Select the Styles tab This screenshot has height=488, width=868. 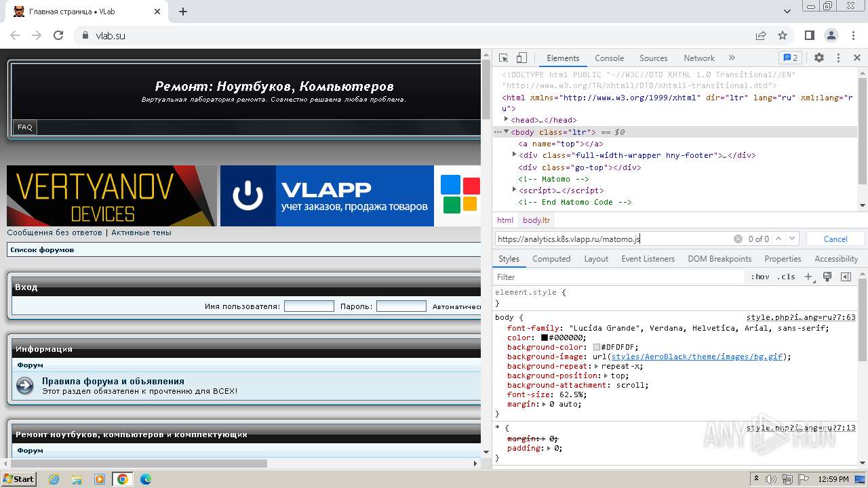click(509, 259)
